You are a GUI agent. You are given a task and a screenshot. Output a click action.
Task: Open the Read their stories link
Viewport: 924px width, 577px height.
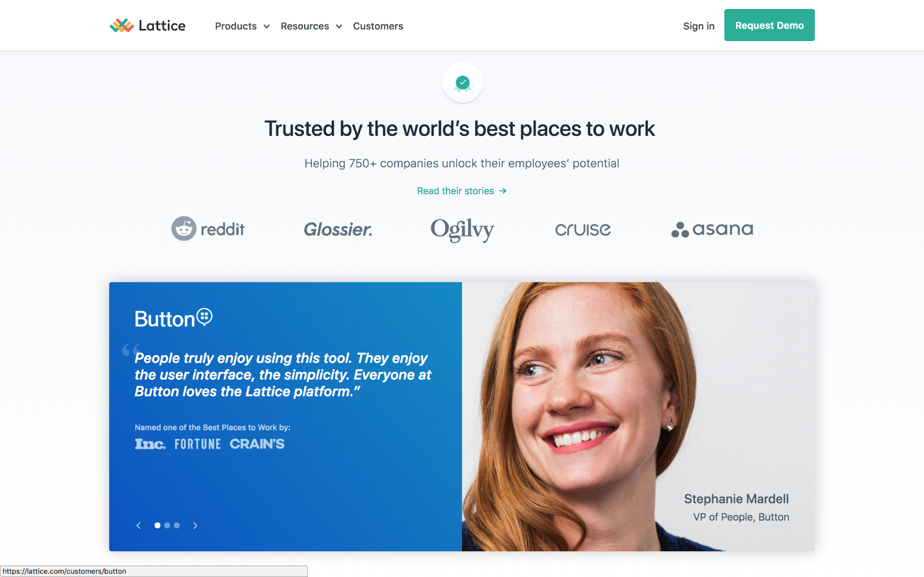point(462,191)
